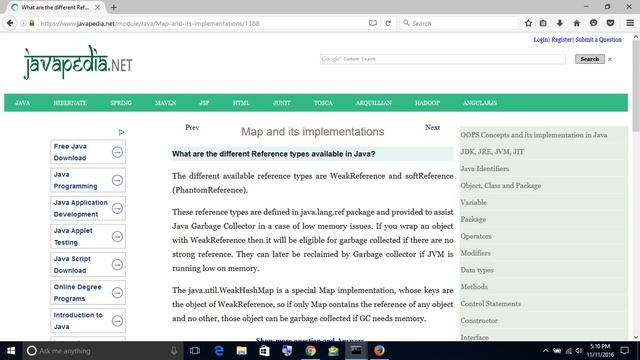640x360 pixels.
Task: Open arrow beside Java Programming ad
Action: click(117, 180)
